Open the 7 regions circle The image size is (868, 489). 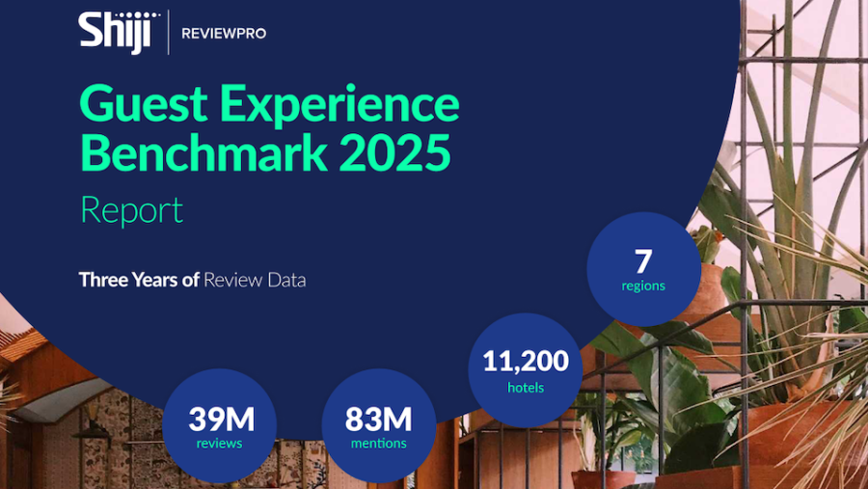643,269
